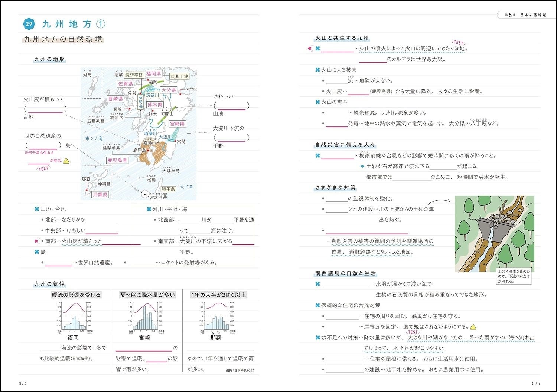Click the 夏〜秋に降水量が多い chart caption
Viewport: 557px width, 392px height.
click(147, 295)
